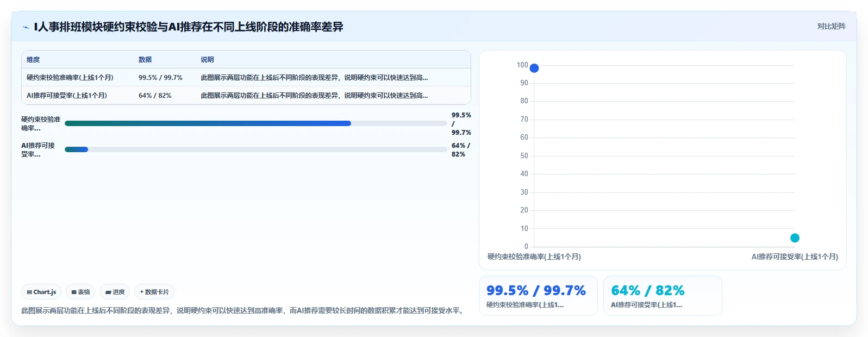
Task: Click the footer description text
Action: click(x=243, y=310)
